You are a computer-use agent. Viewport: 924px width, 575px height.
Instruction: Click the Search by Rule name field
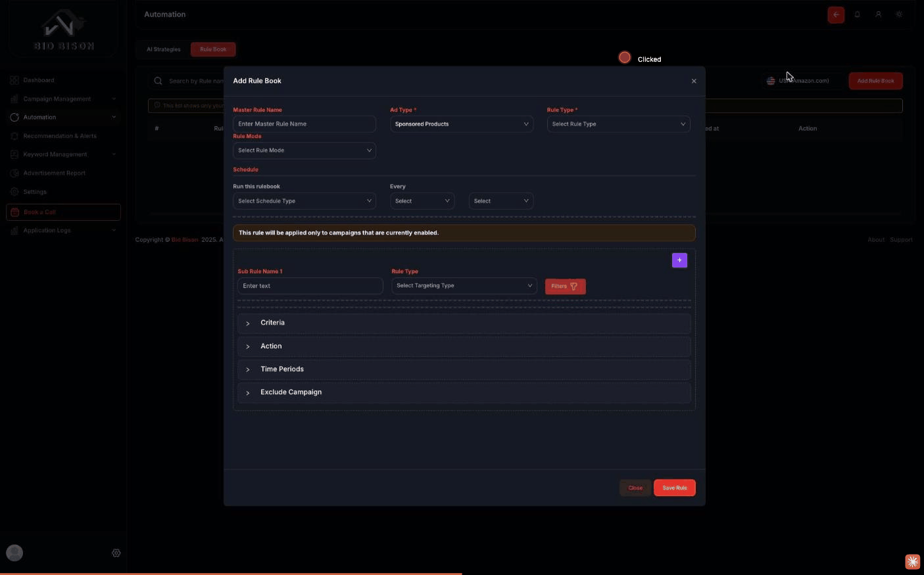[x=196, y=81]
